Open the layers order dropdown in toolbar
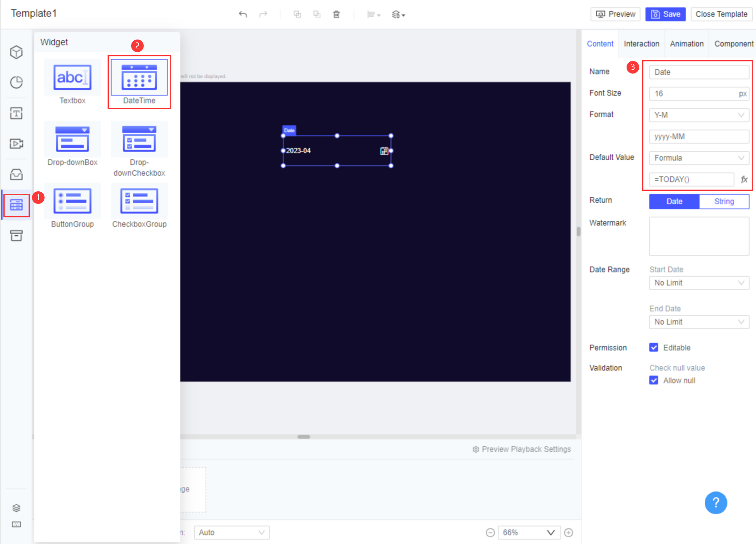Screen dimensions: 756x544 point(398,14)
